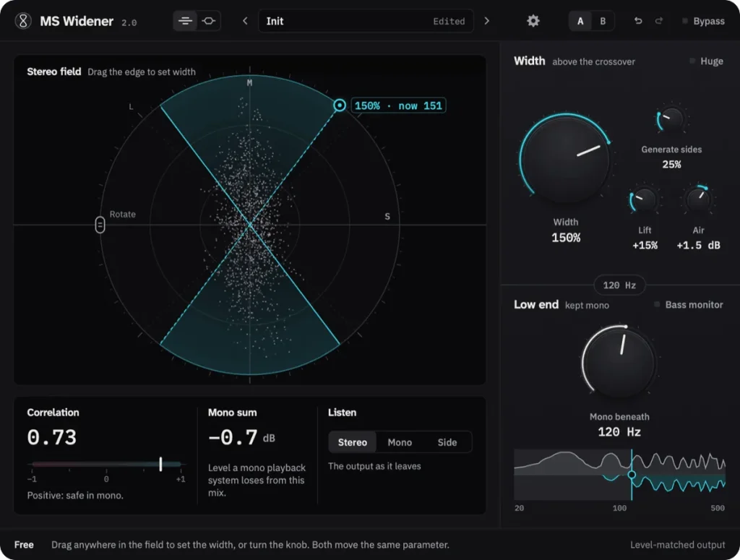Click the Correlation 0.73 reading
Image resolution: width=740 pixels, height=560 pixels.
point(52,437)
